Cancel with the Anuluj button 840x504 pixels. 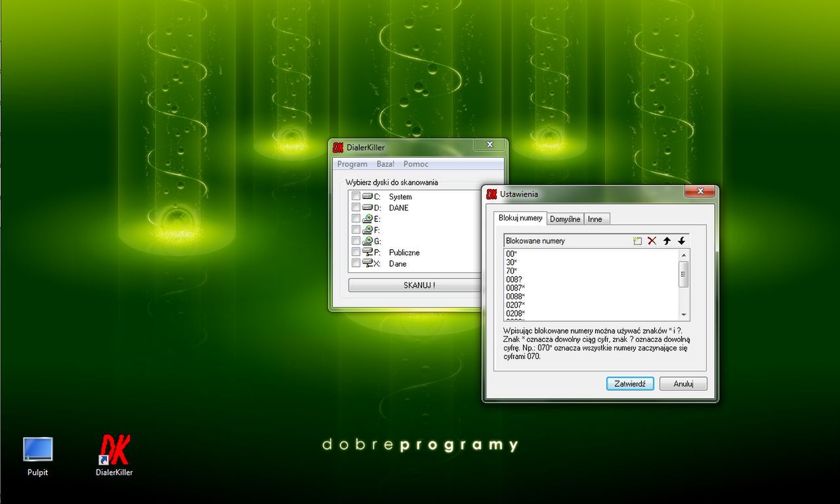[683, 384]
